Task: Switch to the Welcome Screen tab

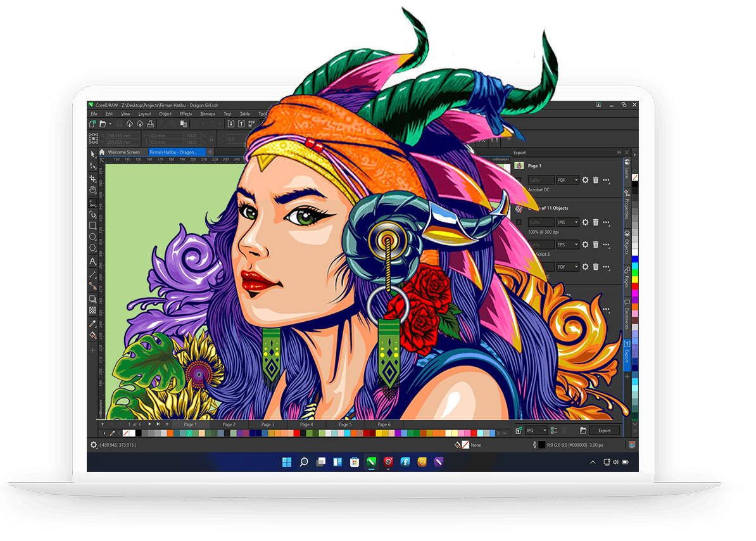Action: 123,152
